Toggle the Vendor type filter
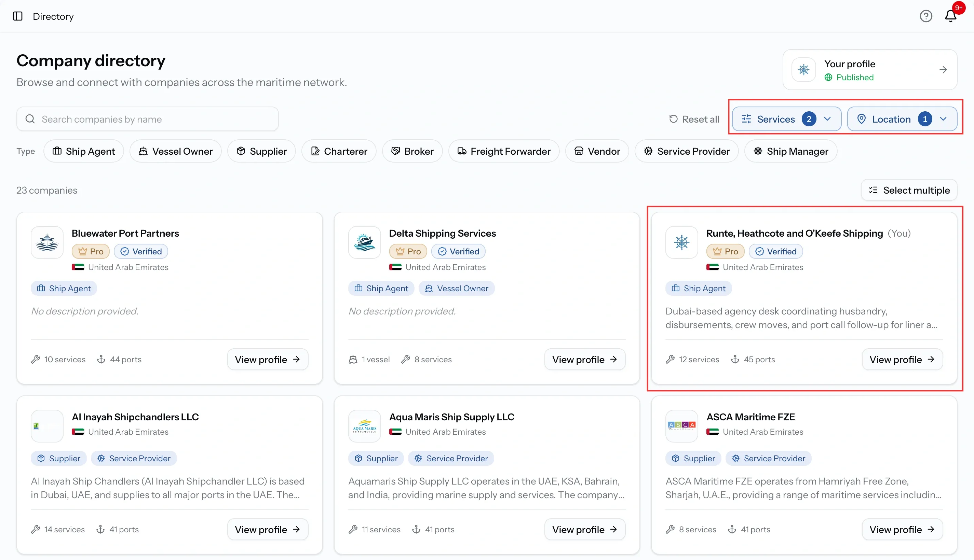The width and height of the screenshot is (974, 560). [x=597, y=151]
